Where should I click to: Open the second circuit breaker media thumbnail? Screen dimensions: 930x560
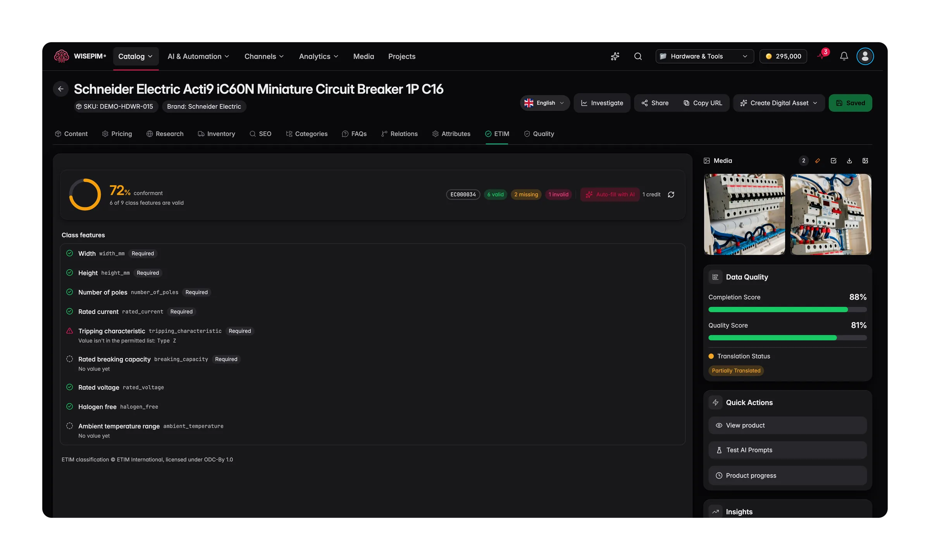coord(831,214)
